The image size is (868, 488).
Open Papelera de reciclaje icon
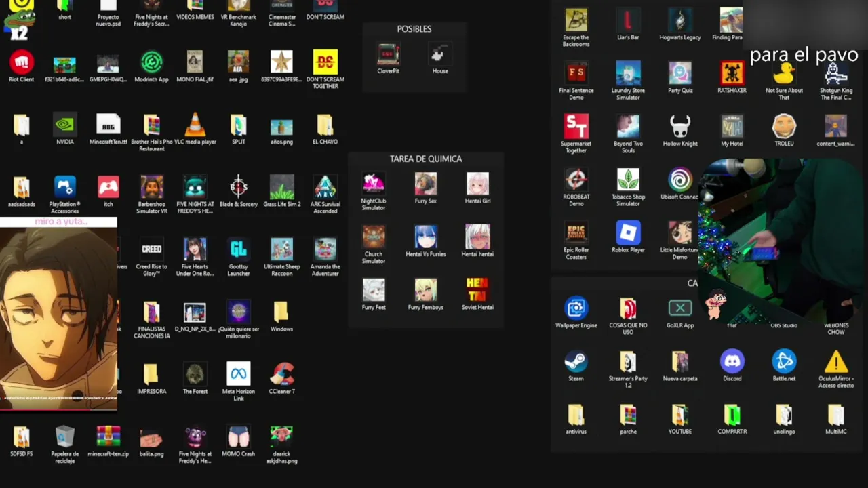point(64,436)
